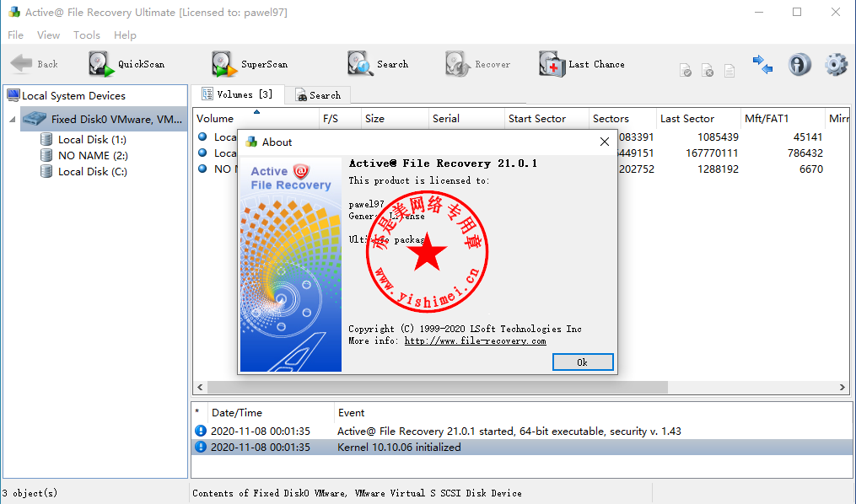Open the File menu
This screenshot has height=504, width=856.
coord(15,35)
